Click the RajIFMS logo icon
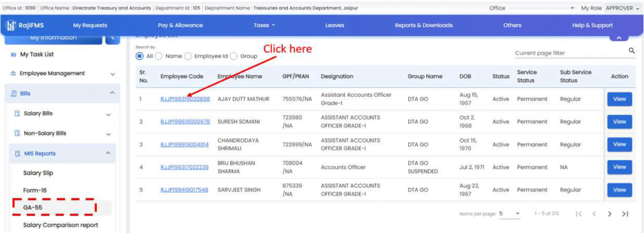The image size is (644, 233). [11, 25]
